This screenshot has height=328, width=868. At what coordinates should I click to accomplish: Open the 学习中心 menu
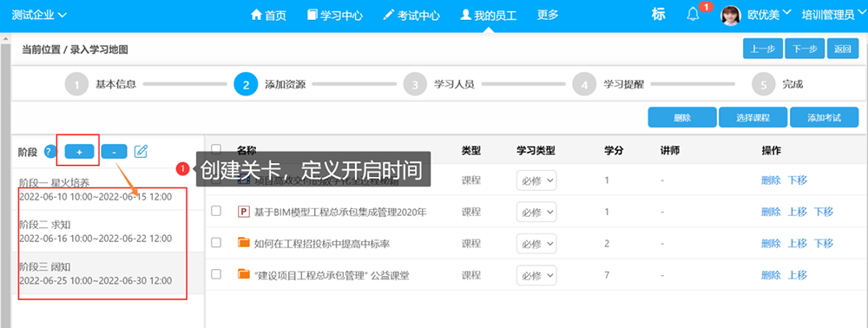pos(335,16)
